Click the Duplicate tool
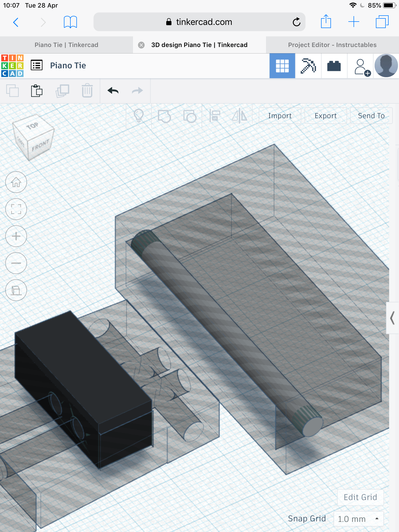This screenshot has width=399, height=532. 62,91
